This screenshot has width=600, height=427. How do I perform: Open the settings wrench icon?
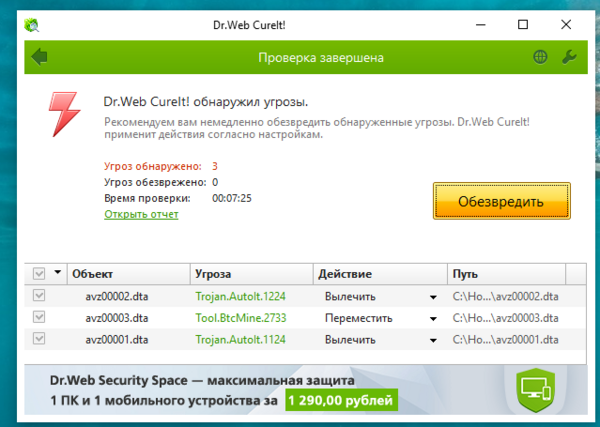[x=569, y=57]
